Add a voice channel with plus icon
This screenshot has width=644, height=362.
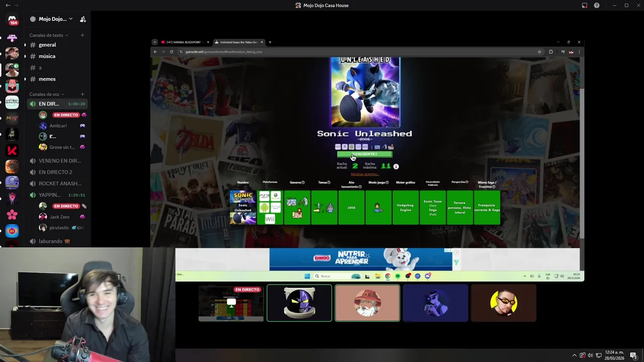(x=83, y=94)
